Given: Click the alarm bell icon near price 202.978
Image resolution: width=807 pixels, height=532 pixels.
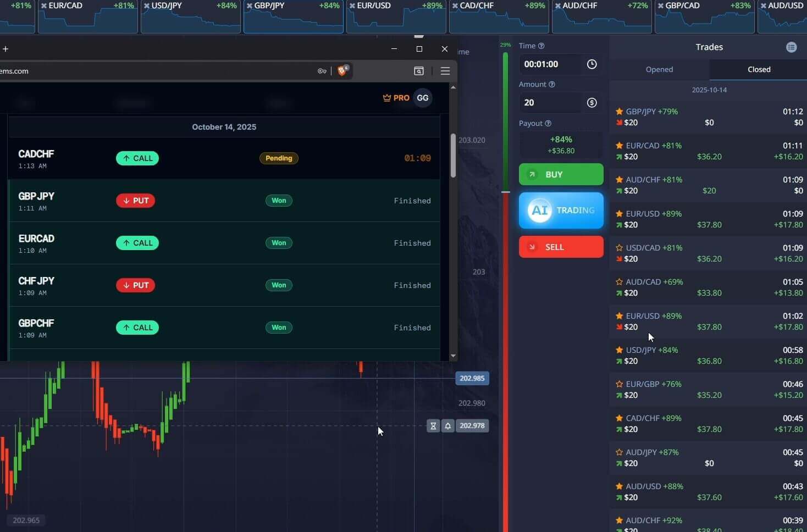Looking at the screenshot, I should [448, 426].
